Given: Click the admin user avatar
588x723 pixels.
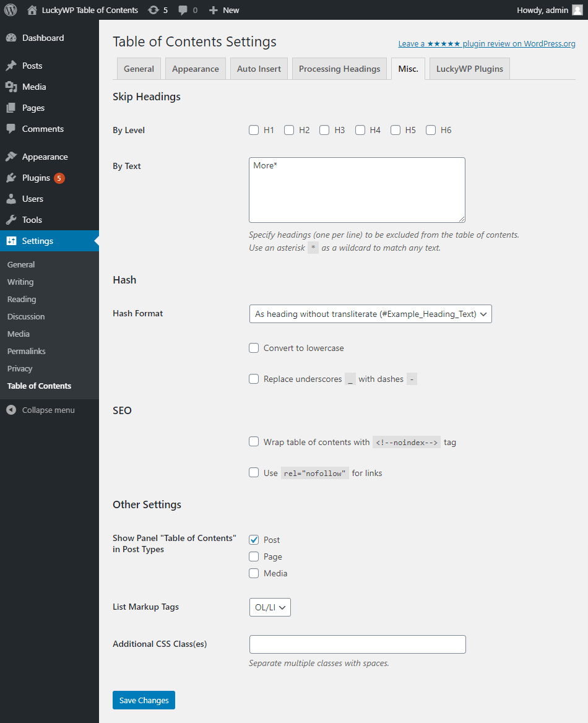Looking at the screenshot, I should click(577, 10).
